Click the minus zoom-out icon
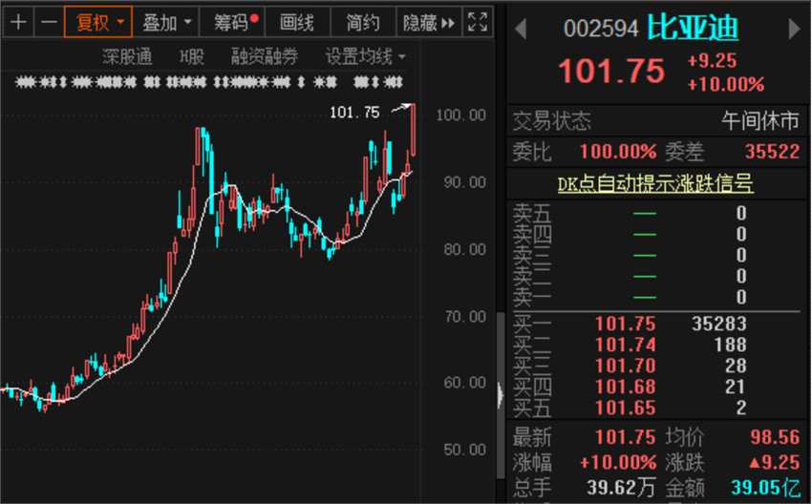This screenshot has width=812, height=504. click(49, 22)
